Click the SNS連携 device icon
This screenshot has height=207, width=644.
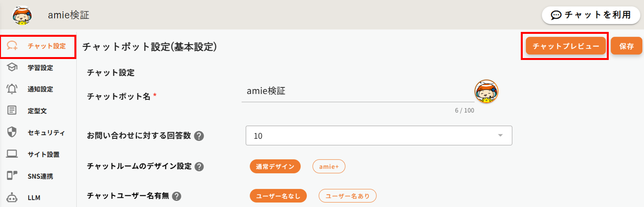tap(12, 176)
